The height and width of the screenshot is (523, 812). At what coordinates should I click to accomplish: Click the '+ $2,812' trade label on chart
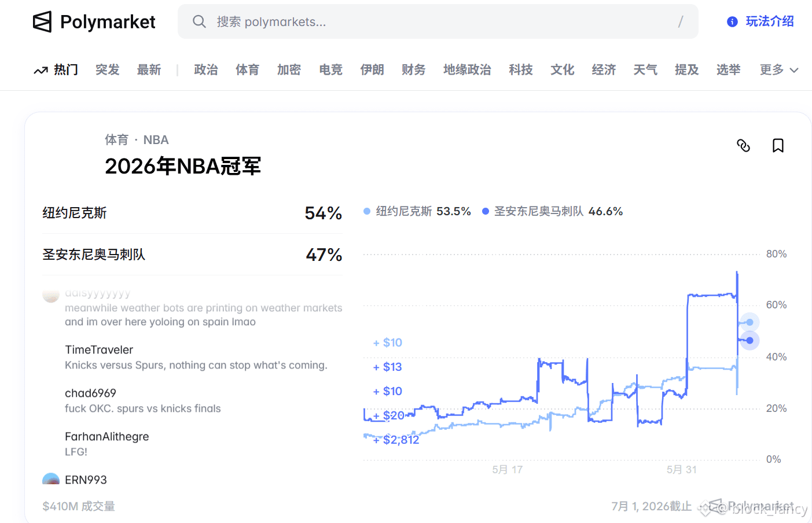[396, 440]
